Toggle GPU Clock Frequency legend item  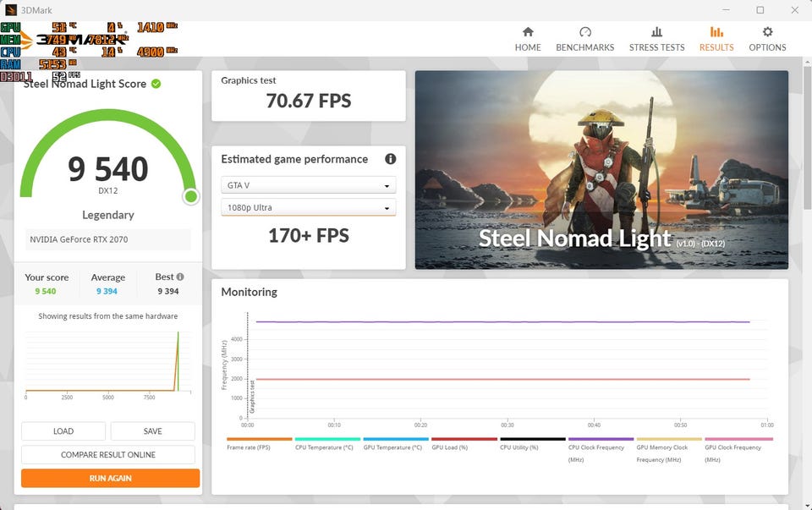738,450
